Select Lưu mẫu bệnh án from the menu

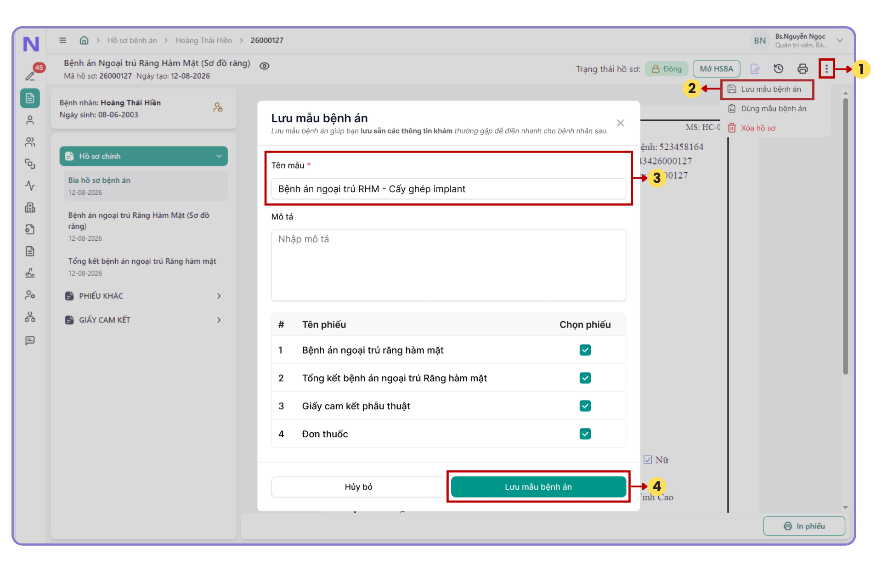[x=766, y=89]
